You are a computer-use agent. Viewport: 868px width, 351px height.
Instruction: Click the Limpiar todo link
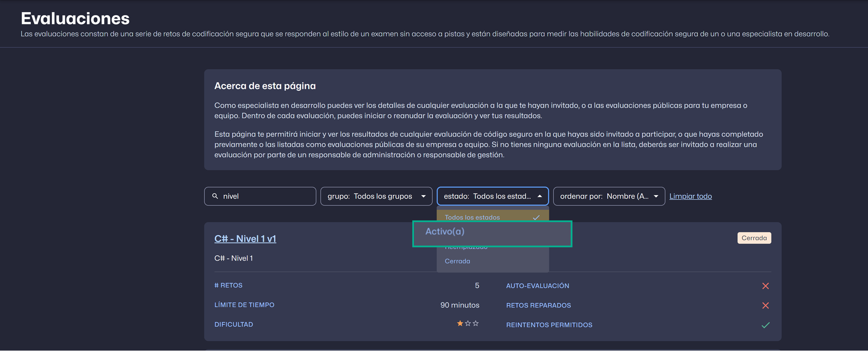[690, 196]
